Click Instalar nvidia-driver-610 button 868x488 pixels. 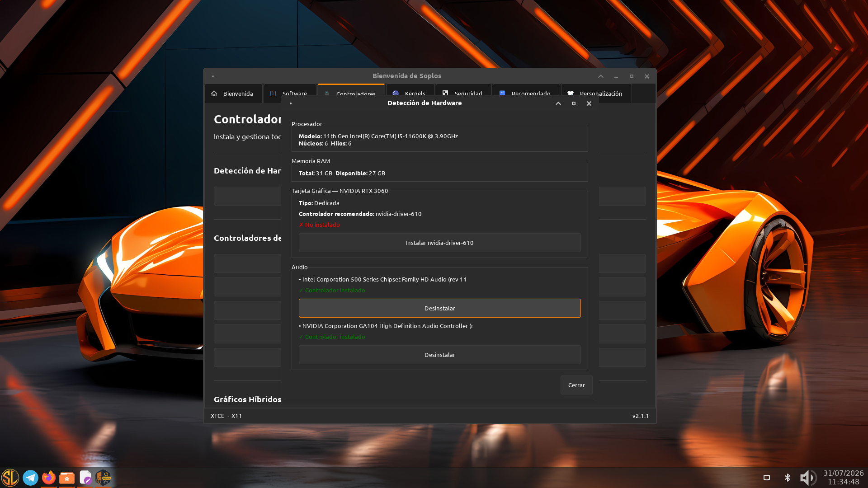(439, 243)
